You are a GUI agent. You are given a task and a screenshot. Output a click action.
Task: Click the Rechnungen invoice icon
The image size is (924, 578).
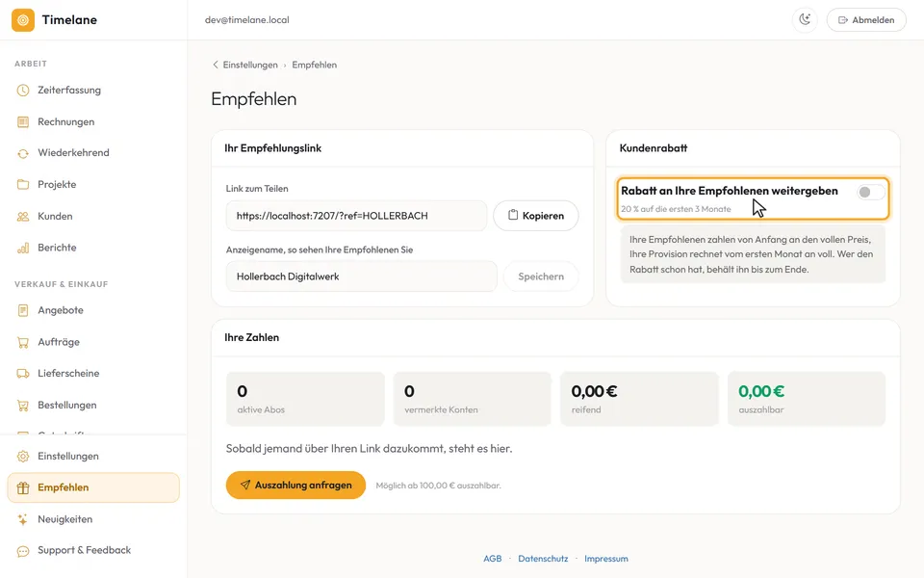coord(23,122)
